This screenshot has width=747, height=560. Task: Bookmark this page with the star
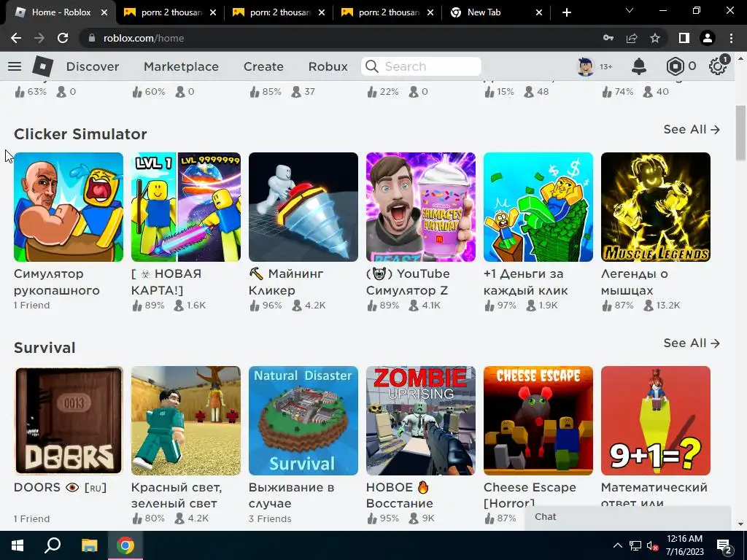pos(655,38)
